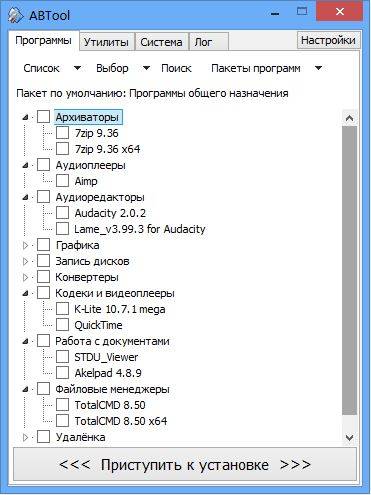Click dropdown arrow next to Выбор
This screenshot has width=371, height=495.
[x=146, y=68]
